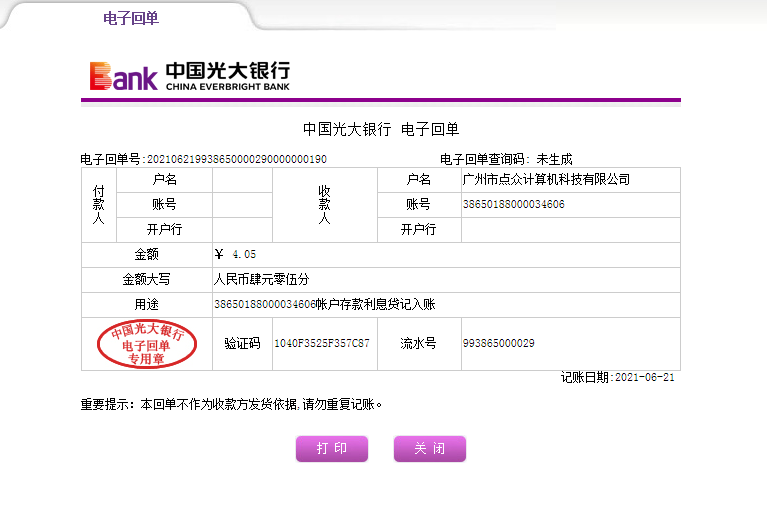
Task: Select the 电子回单 tab
Action: [131, 18]
